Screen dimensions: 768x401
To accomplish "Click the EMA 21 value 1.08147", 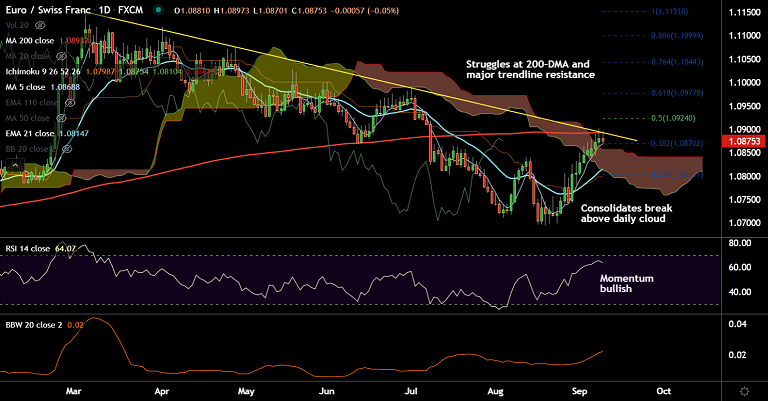I will pos(74,133).
